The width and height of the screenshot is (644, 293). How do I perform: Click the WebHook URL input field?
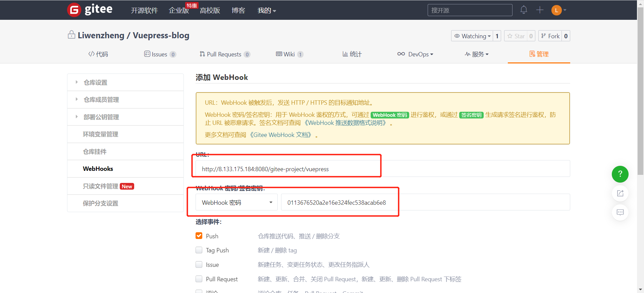coord(383,168)
